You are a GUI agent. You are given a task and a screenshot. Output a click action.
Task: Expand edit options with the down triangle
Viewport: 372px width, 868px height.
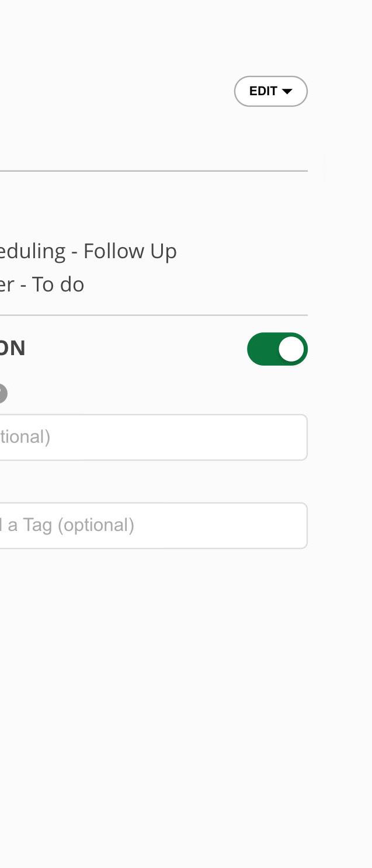coord(287,92)
